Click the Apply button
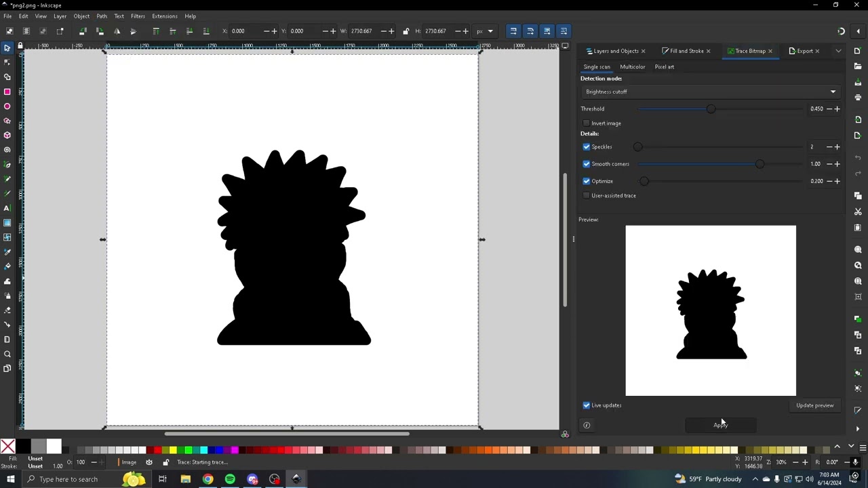 (x=720, y=425)
